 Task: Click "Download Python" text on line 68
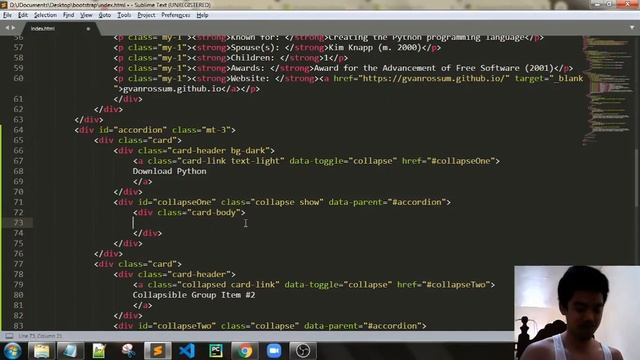169,171
